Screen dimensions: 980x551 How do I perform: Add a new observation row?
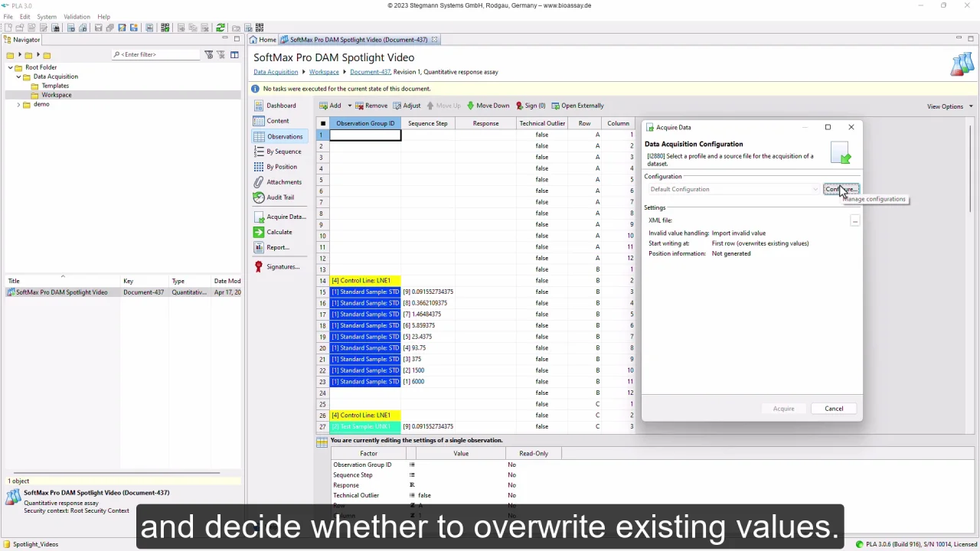click(331, 106)
